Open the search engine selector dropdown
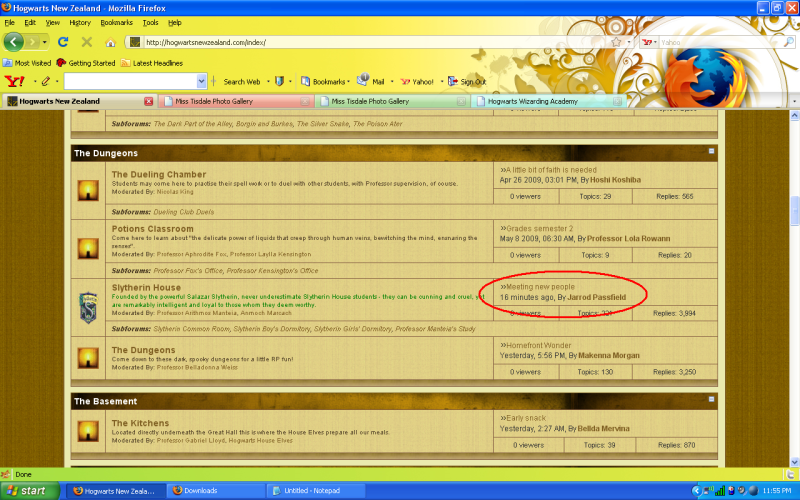Image resolution: width=800 pixels, height=500 pixels. coord(648,42)
